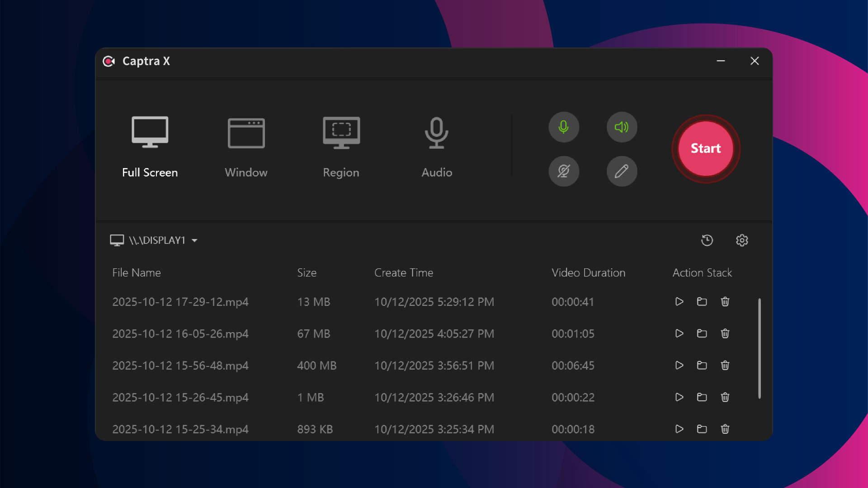
Task: Enable the webcam overlay
Action: point(564,171)
